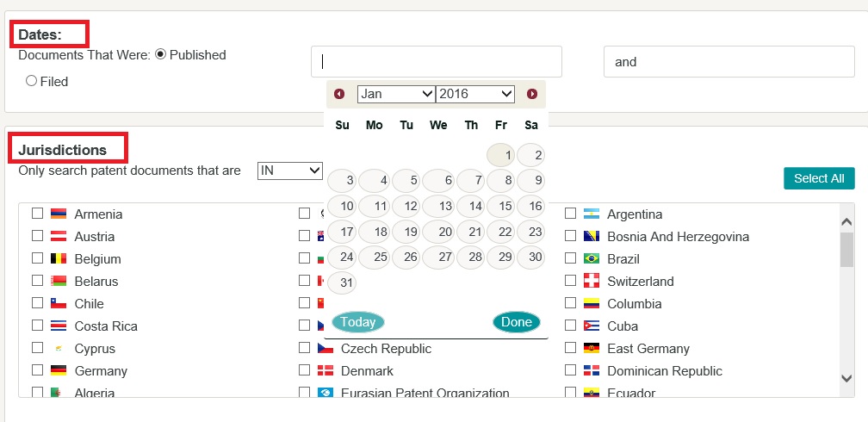Viewport: 868px width, 422px height.
Task: Expand the IN jurisdiction filter dropdown
Action: point(290,171)
